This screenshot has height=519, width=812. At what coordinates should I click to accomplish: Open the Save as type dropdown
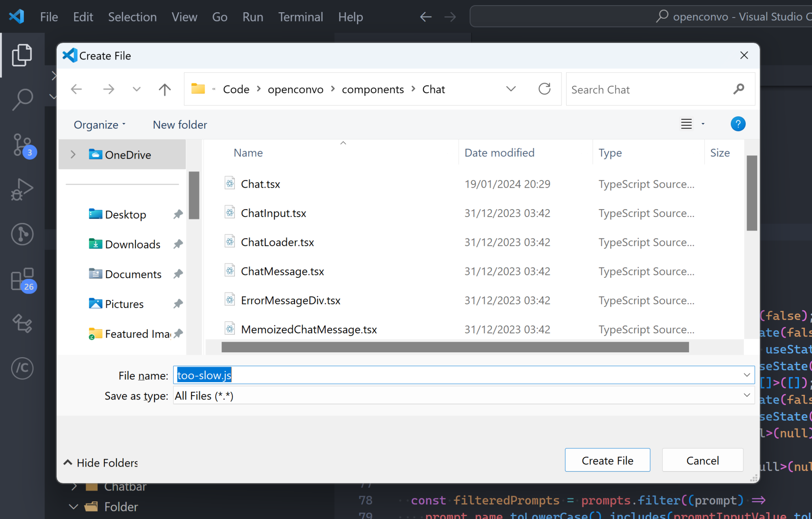[747, 395]
